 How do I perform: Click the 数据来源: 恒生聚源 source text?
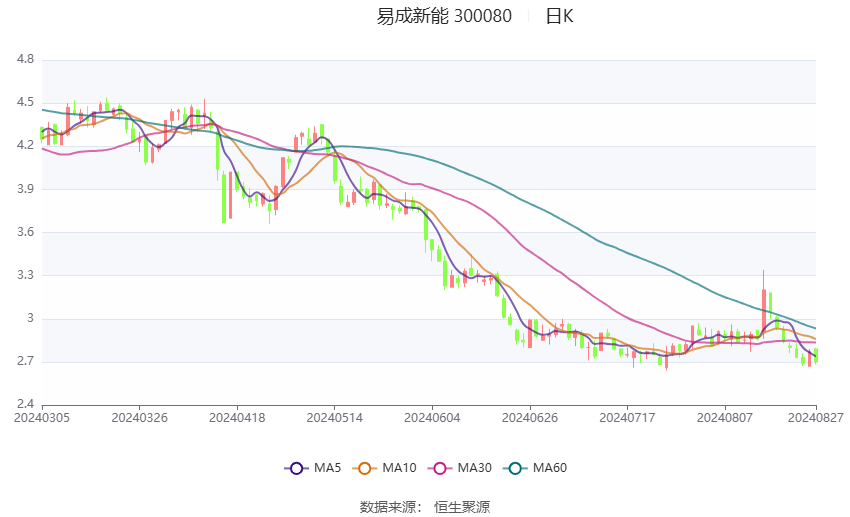[425, 507]
